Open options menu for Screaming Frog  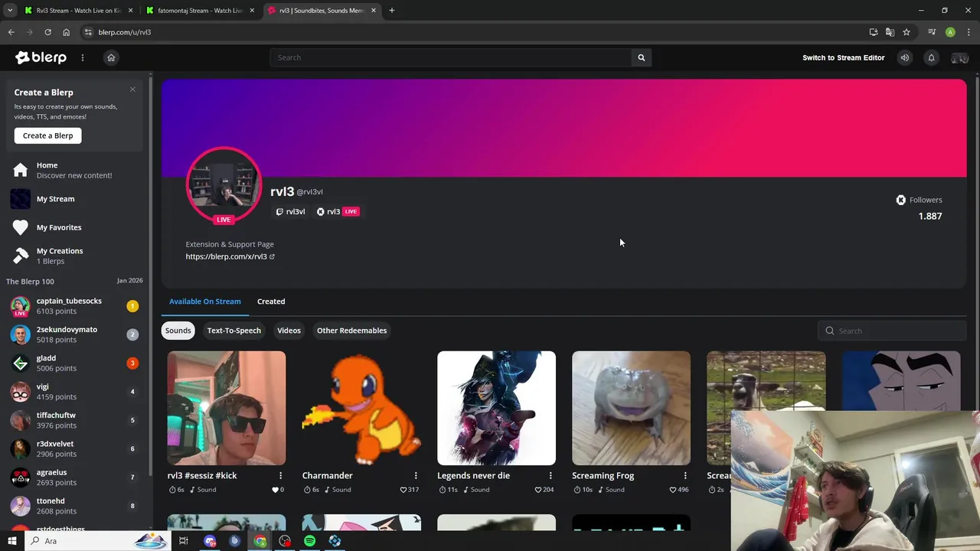(685, 476)
